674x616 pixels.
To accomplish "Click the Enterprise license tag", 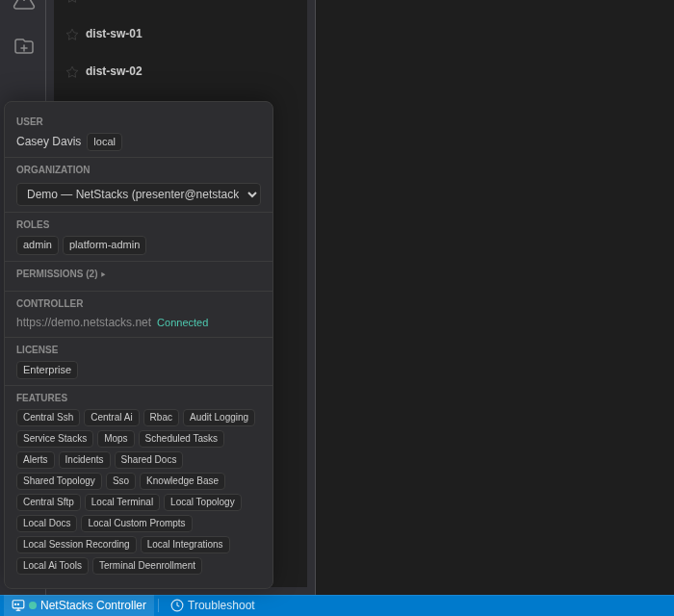I will [47, 371].
